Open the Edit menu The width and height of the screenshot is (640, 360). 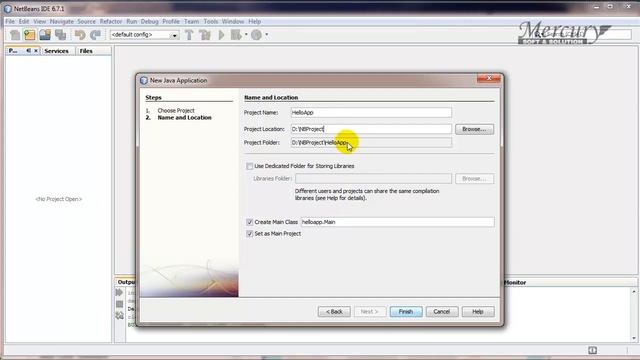click(24, 21)
